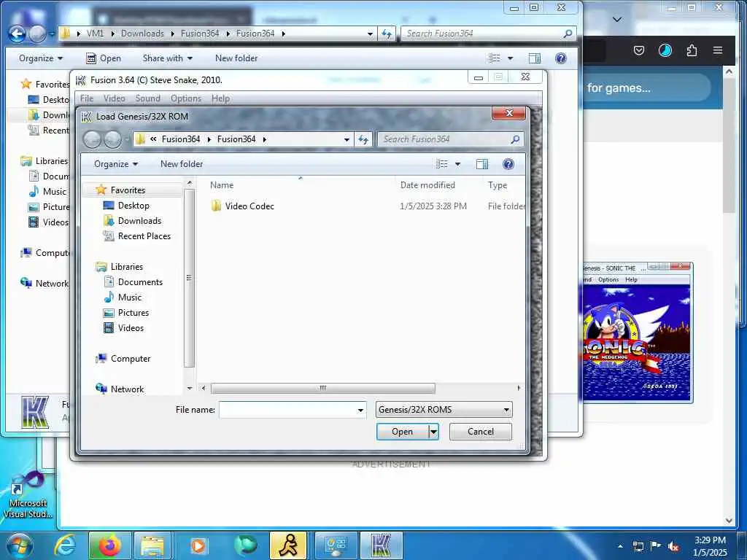Refresh the dialog's folder location

pos(363,139)
